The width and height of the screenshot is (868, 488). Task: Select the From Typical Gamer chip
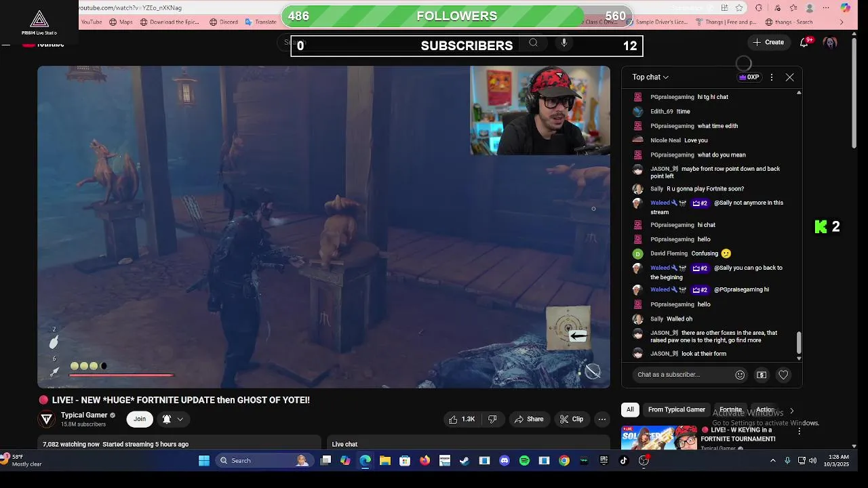[676, 409]
